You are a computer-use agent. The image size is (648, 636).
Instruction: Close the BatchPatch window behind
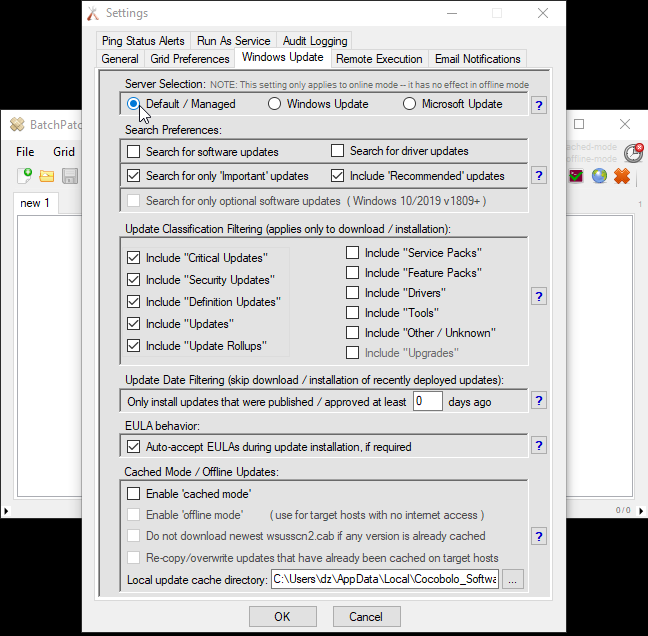point(625,124)
